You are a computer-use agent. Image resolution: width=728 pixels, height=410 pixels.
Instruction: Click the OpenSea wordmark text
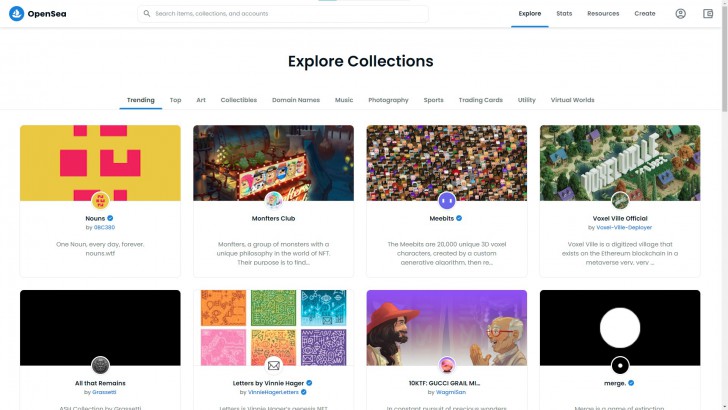(x=47, y=14)
